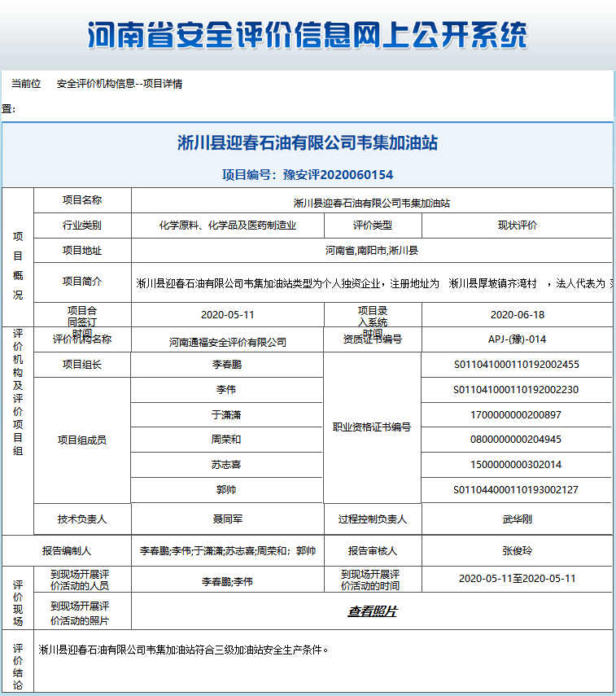Select industry value 化学原料、化学品及医药制造业
The image size is (616, 696).
coord(228,225)
